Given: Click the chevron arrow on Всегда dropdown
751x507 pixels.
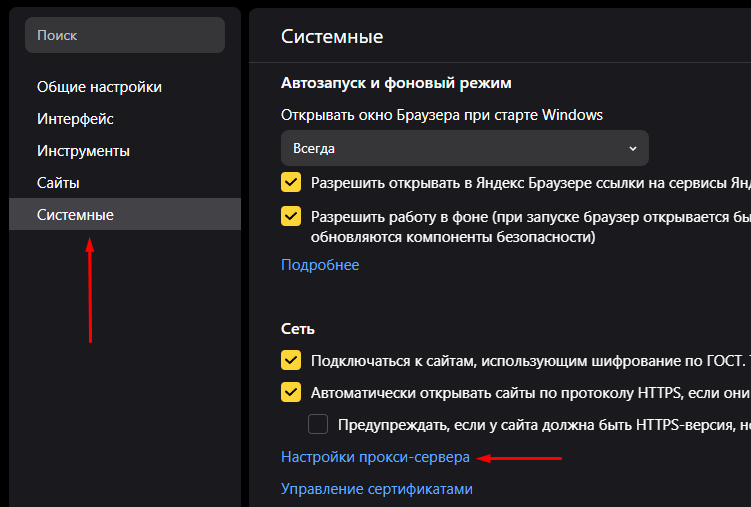Looking at the screenshot, I should [x=632, y=148].
